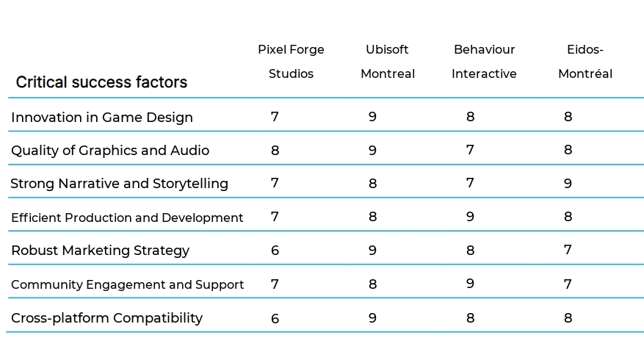Click Behaviour Interactive score for Community Engagement

coord(470,284)
